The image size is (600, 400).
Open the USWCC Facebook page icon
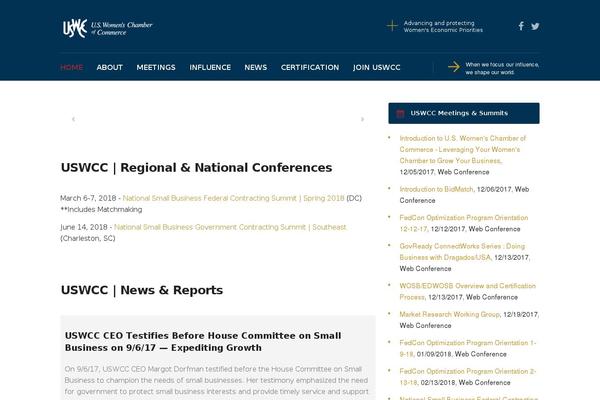(521, 26)
